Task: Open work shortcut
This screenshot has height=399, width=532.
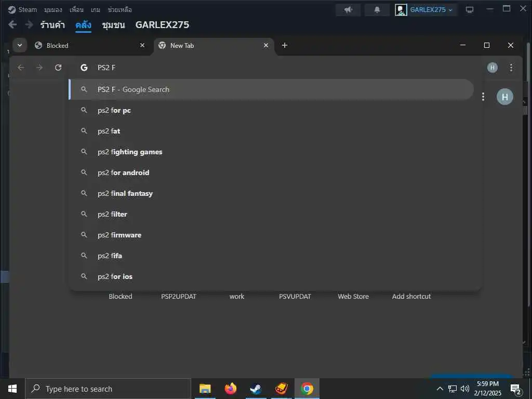Action: point(236,296)
